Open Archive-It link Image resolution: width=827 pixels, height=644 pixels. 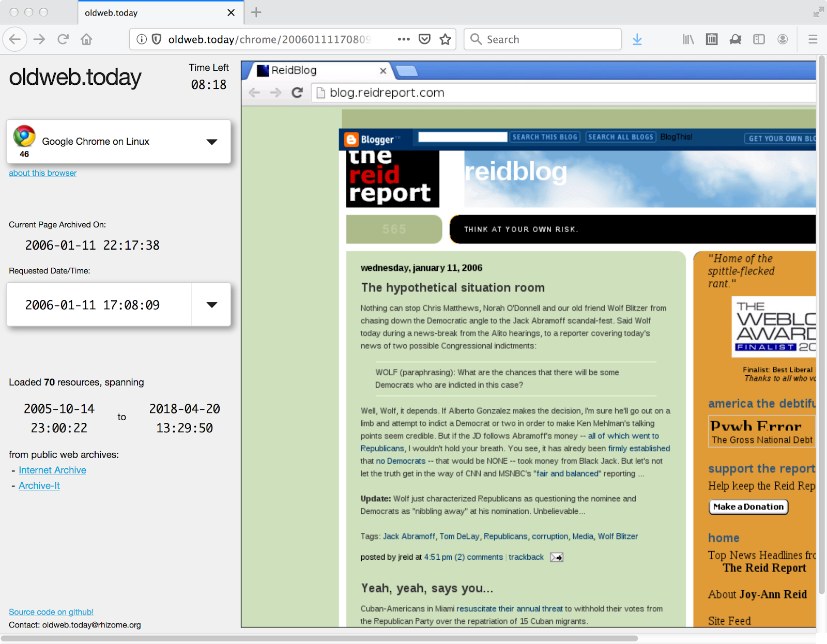pyautogui.click(x=39, y=486)
